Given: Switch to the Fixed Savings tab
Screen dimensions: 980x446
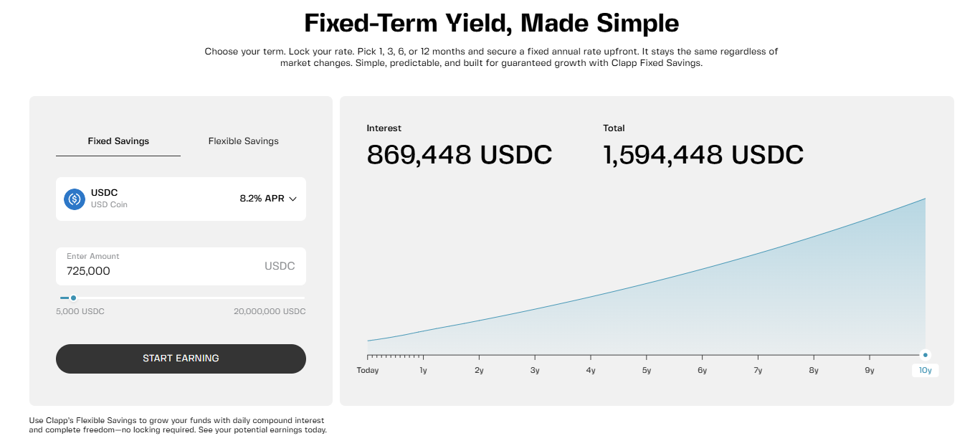Looking at the screenshot, I should (118, 141).
